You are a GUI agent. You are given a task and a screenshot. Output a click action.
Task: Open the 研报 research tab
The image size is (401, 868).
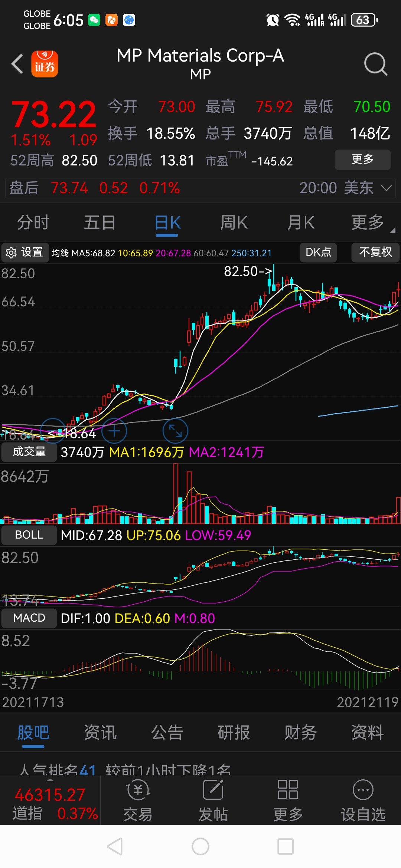(x=234, y=733)
